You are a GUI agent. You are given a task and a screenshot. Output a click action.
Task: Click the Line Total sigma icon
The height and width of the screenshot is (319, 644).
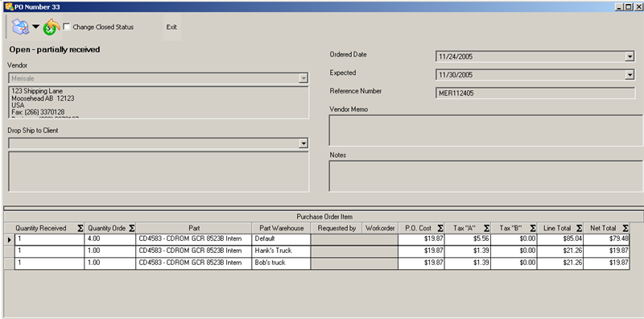pyautogui.click(x=579, y=228)
